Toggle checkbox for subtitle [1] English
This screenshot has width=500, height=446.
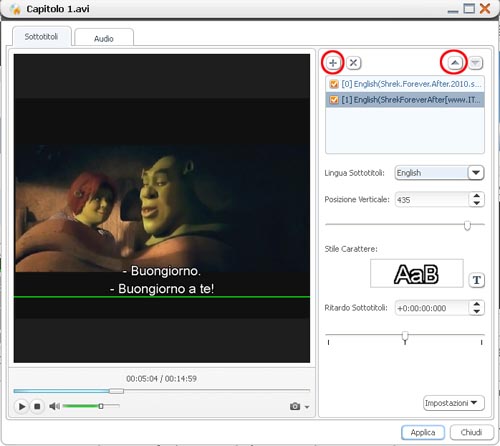[333, 100]
